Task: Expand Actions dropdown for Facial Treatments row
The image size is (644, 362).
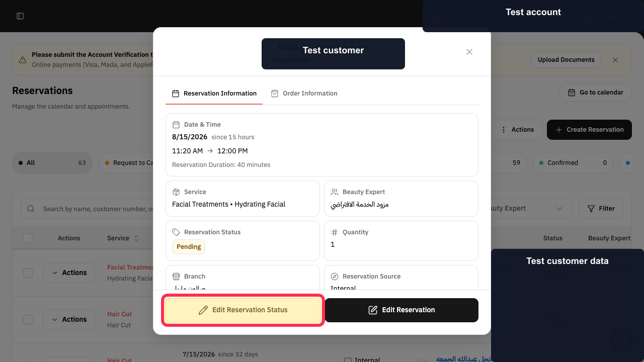Action: tap(69, 273)
